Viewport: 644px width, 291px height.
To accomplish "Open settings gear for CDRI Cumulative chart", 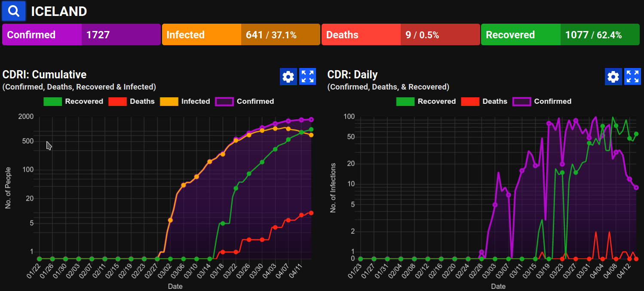I will pyautogui.click(x=288, y=77).
